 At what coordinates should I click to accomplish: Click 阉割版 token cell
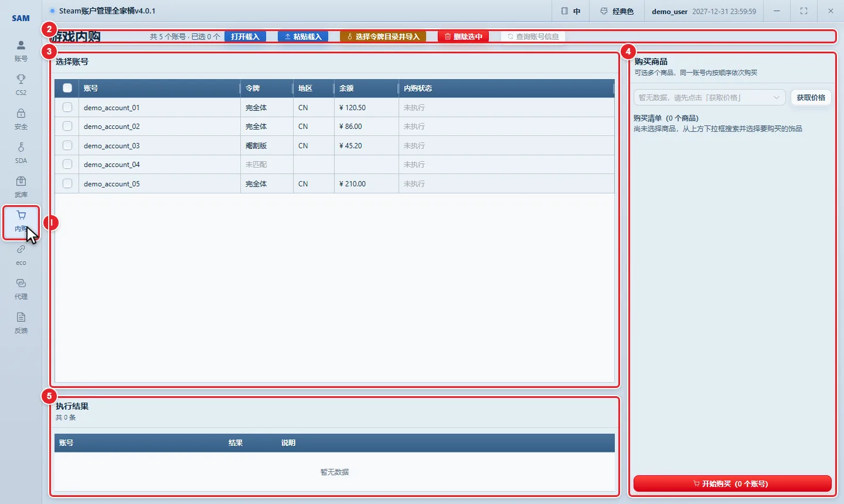point(267,145)
